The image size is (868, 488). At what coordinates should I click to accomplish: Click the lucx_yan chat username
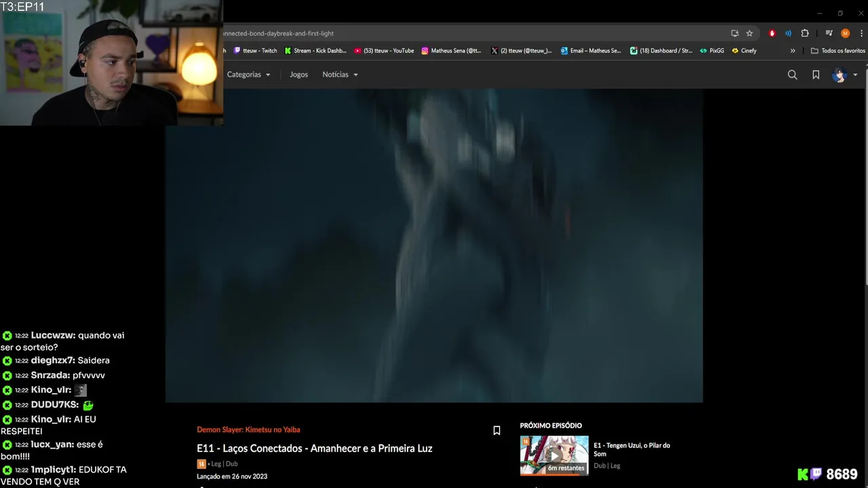52,445
